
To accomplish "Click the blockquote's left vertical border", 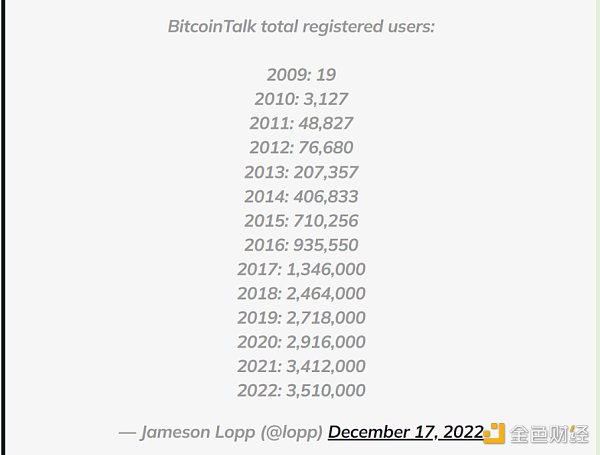I will [3, 227].
